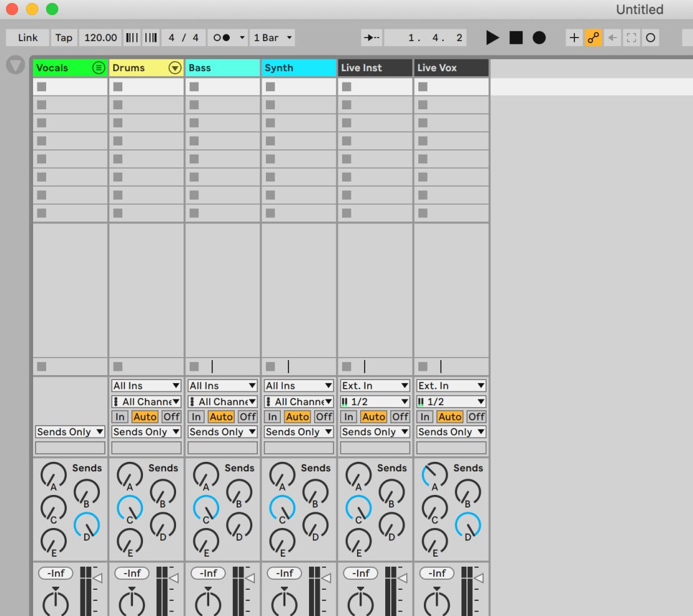Open Drums All Ins input type dropdown
The width and height of the screenshot is (693, 616).
[146, 386]
